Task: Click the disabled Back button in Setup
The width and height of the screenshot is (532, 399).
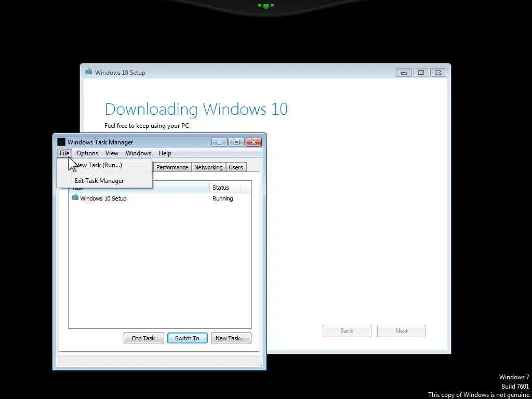Action: click(x=347, y=331)
